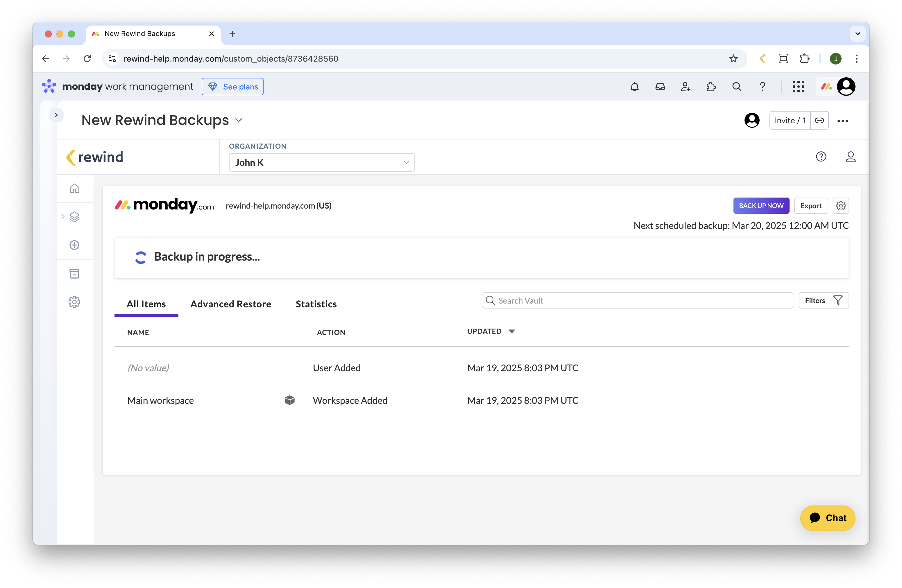The height and width of the screenshot is (588, 902).
Task: Click the monday search magnifier icon
Action: point(736,87)
